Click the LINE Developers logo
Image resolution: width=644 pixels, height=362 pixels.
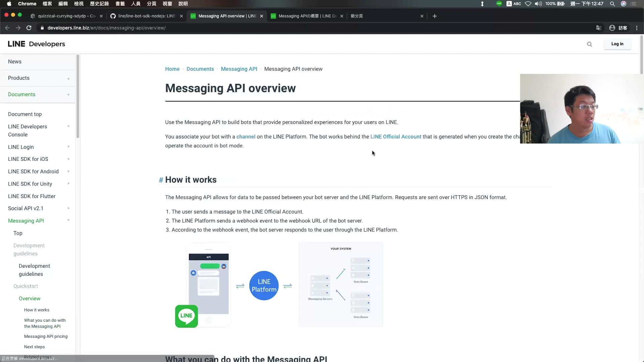36,44
